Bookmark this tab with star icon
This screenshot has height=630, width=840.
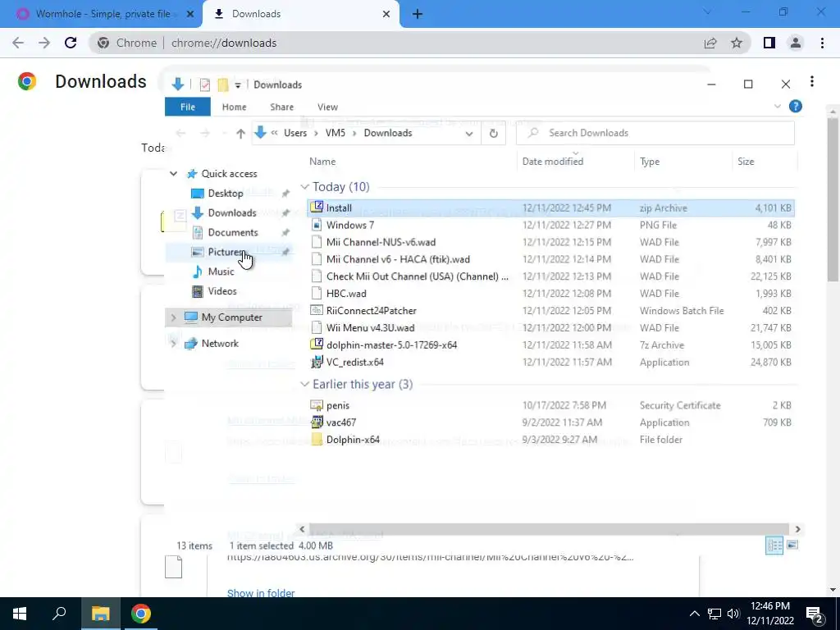[x=737, y=43]
